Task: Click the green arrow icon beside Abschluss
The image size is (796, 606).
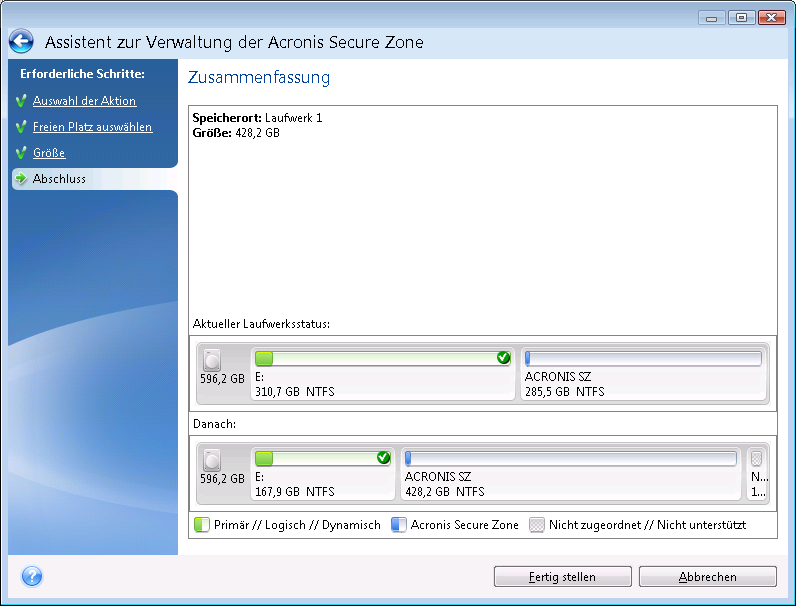Action: [x=21, y=179]
